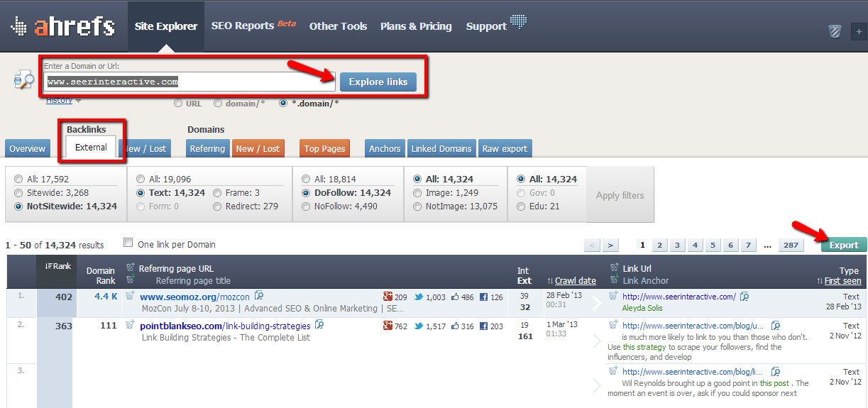Open the Domains New / Lost tab
Viewport: 868px width, 408px height.
pyautogui.click(x=258, y=148)
